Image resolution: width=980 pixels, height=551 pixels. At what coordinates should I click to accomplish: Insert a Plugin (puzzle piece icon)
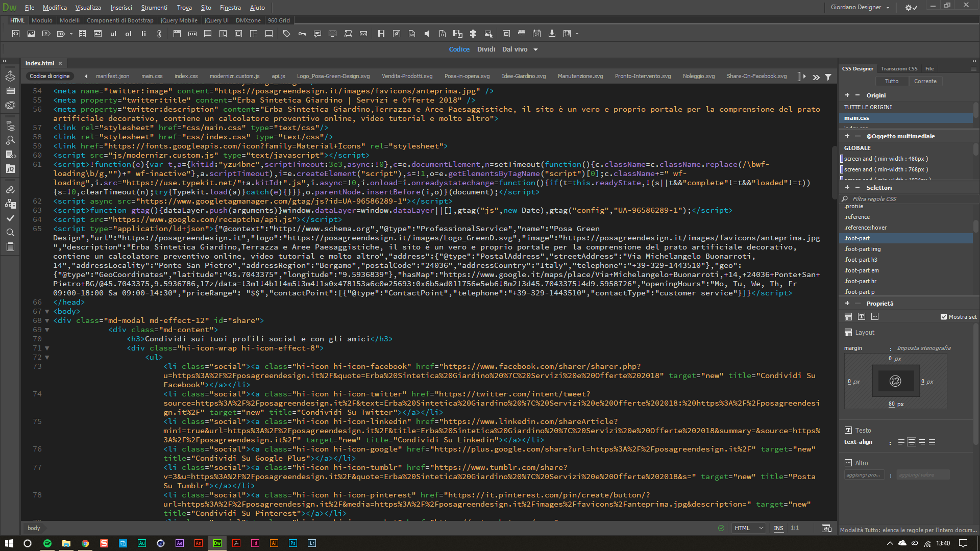[473, 34]
